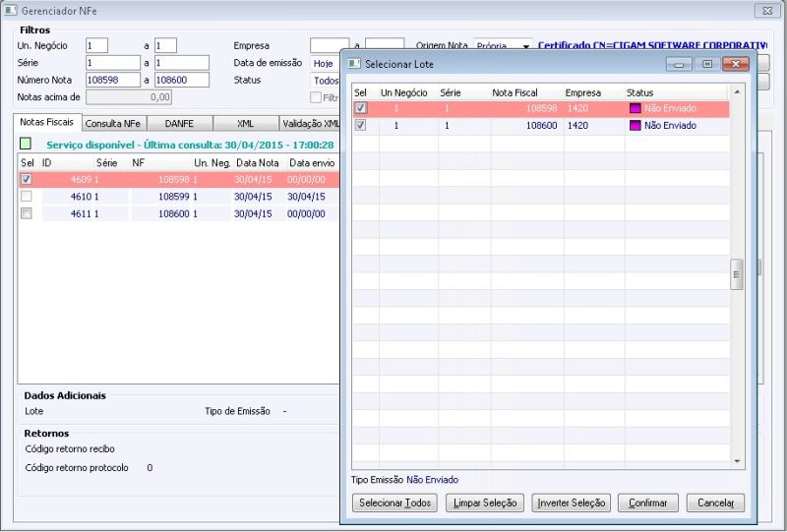787x532 pixels.
Task: Open the Validação XML tab
Action: pyautogui.click(x=310, y=124)
